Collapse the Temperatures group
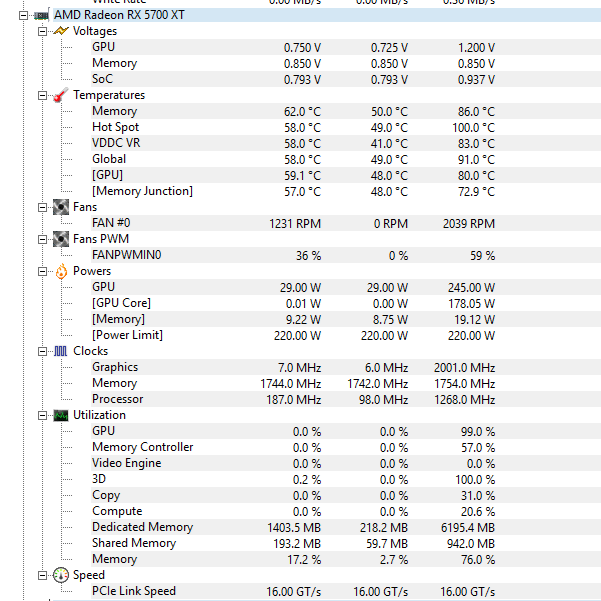The width and height of the screenshot is (601, 601). (43, 95)
